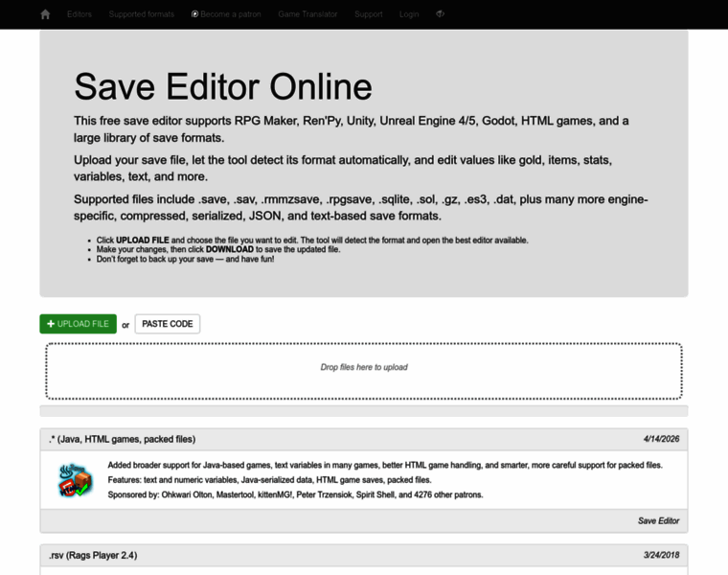Open the Game Translator page

coord(307,14)
